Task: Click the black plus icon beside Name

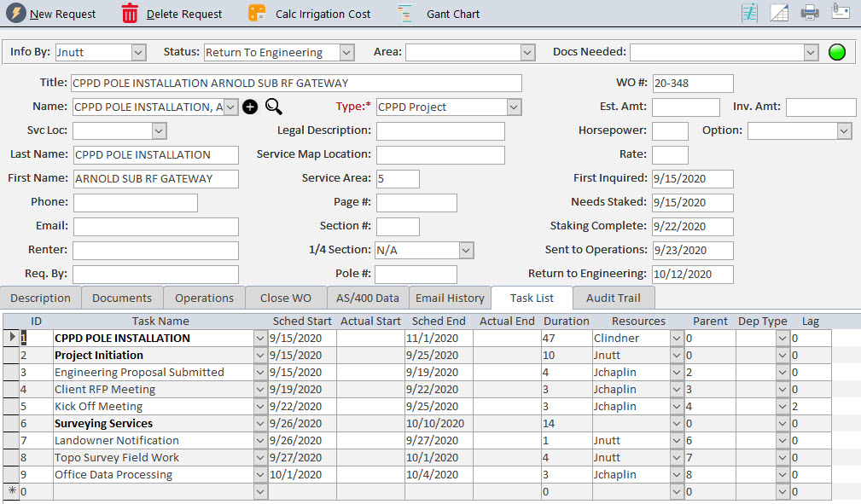Action: 250,107
